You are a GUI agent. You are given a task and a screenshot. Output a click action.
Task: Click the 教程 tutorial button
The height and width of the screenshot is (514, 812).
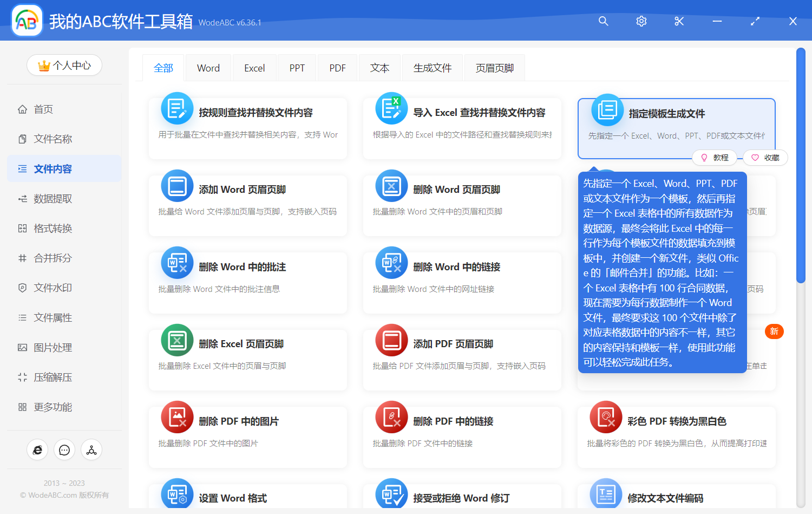[715, 158]
